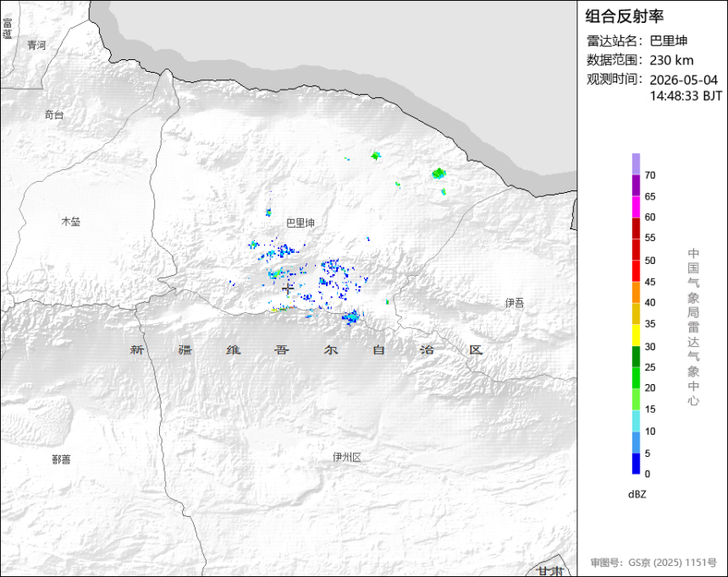Click the green echo northeast of 巴里坤 label
Screen dimensions: 728x577
(376, 156)
